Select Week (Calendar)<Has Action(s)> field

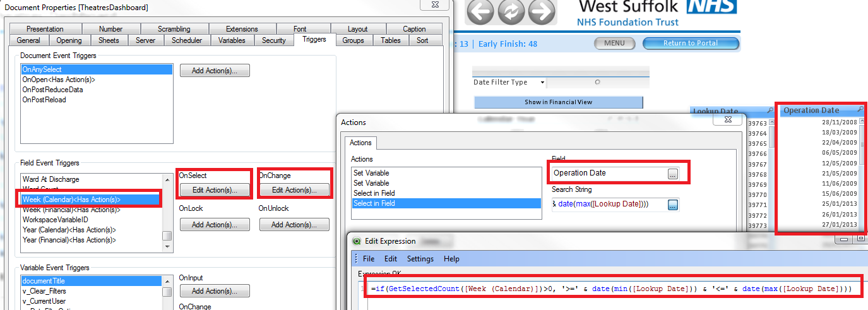point(91,200)
